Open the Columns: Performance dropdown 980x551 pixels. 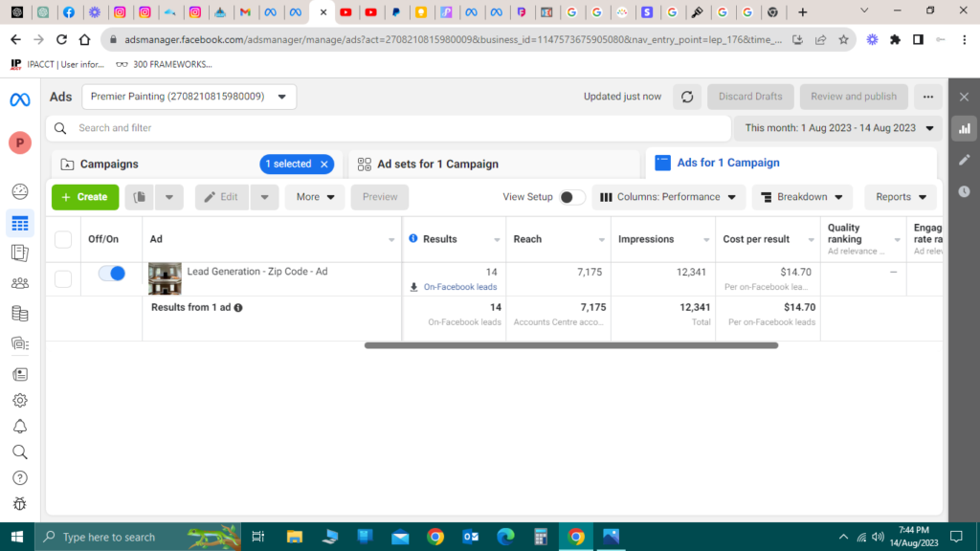668,197
